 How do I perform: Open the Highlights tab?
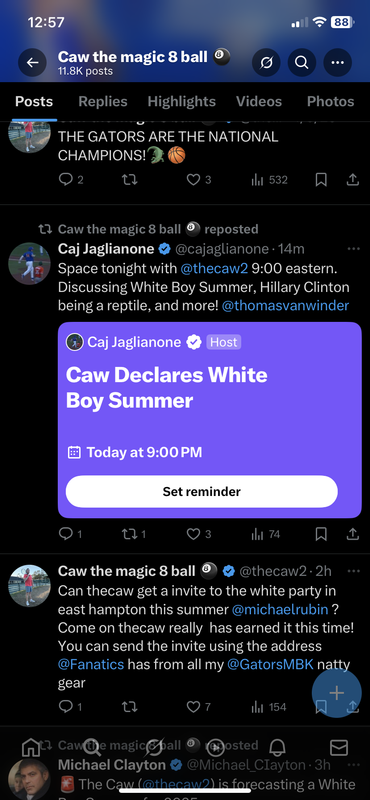182,102
